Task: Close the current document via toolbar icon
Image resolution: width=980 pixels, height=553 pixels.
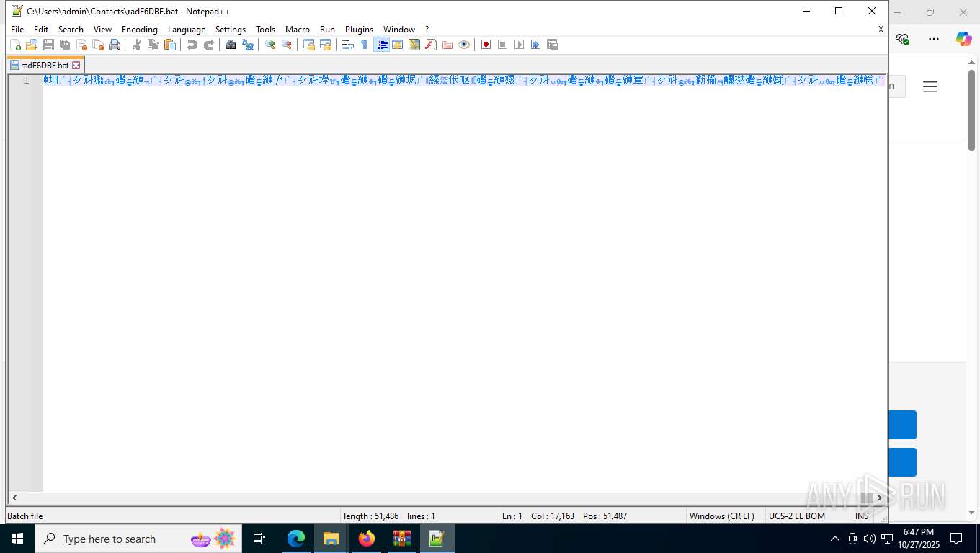Action: pos(81,45)
